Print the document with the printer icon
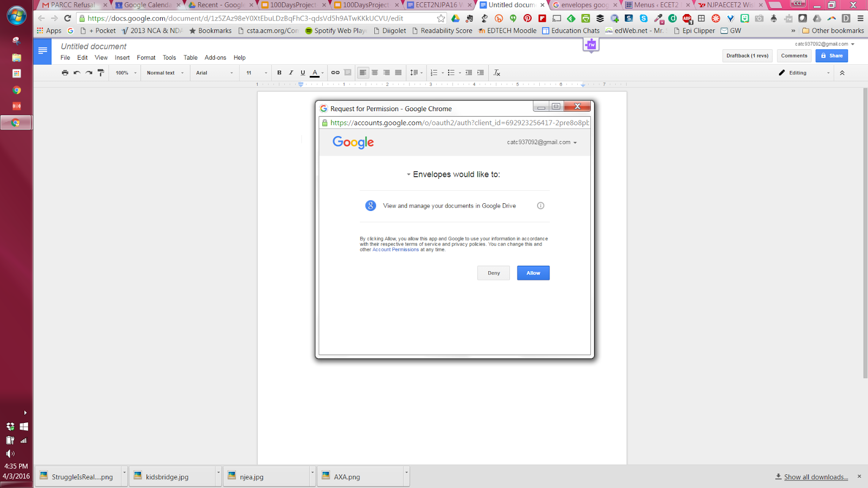 click(x=65, y=73)
